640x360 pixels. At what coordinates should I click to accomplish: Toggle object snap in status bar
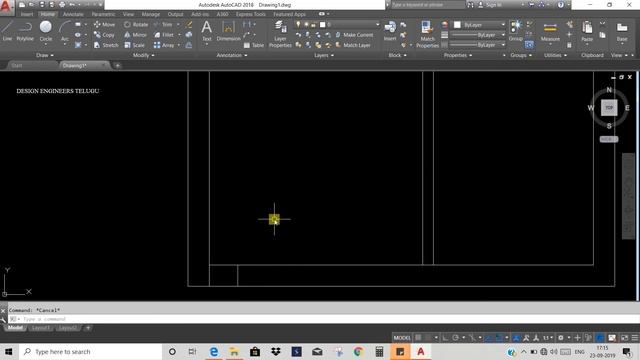499,338
